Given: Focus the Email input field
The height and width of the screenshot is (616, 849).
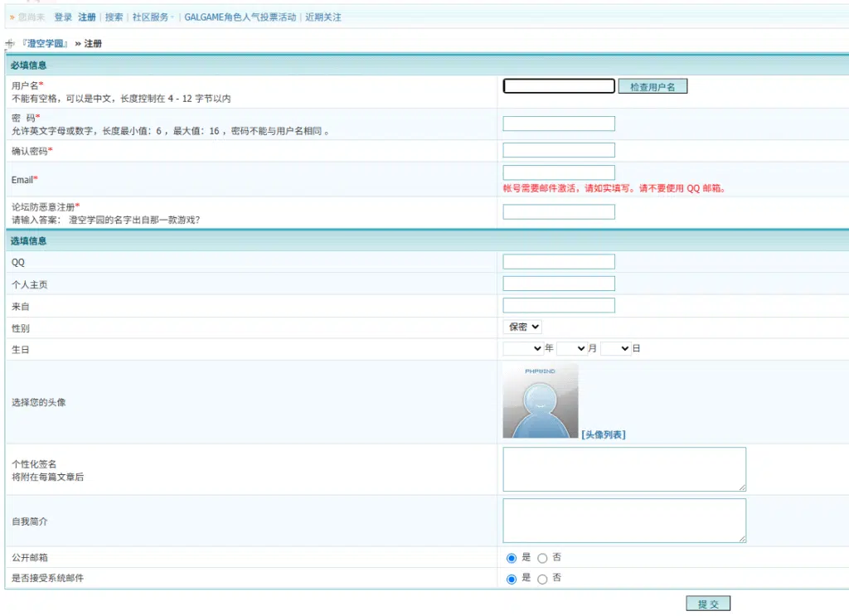Looking at the screenshot, I should pyautogui.click(x=559, y=172).
